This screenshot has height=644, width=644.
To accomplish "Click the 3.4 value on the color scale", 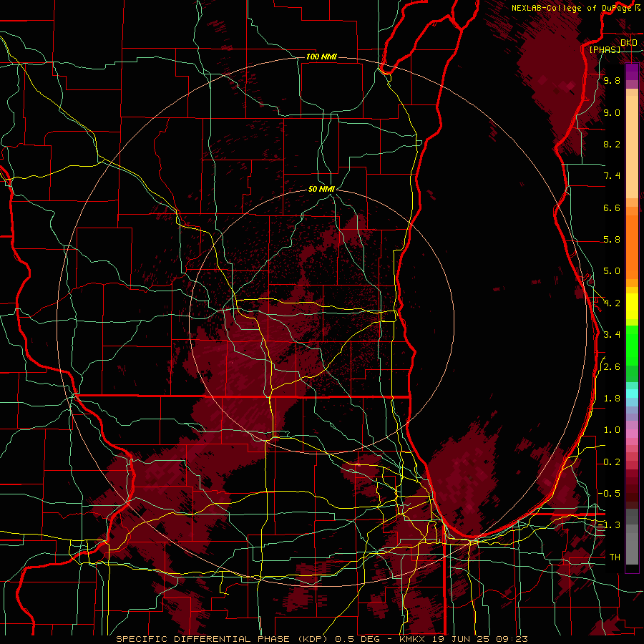I will pyautogui.click(x=612, y=335).
